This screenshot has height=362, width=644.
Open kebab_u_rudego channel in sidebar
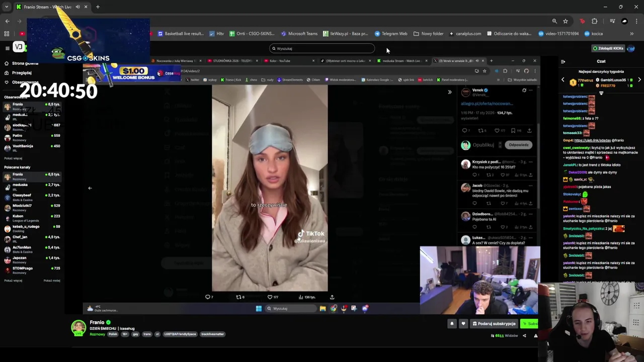[32, 229]
